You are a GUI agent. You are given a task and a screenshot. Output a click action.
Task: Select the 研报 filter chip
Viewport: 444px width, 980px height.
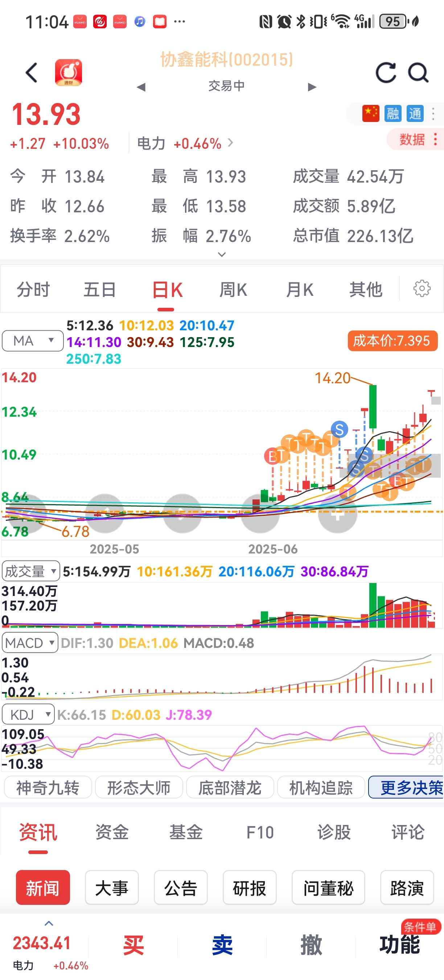click(249, 887)
